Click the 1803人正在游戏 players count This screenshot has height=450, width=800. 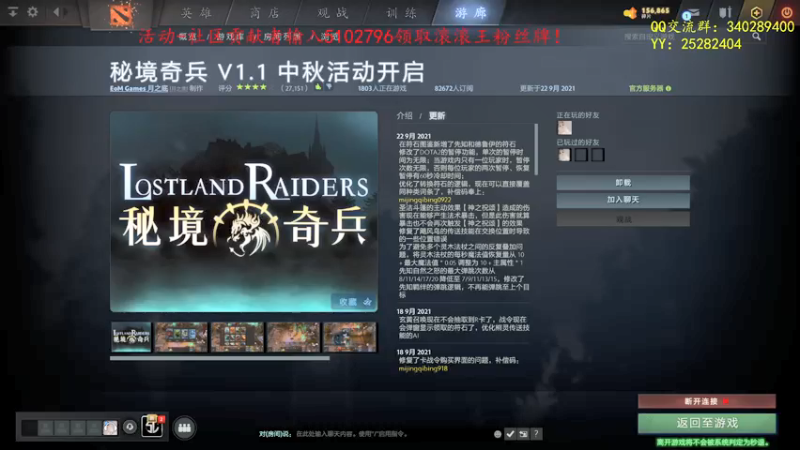tap(382, 88)
